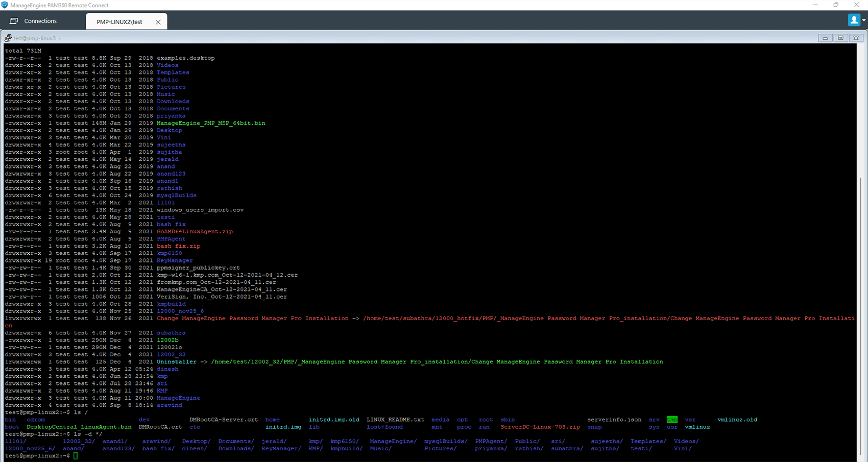Click the PuTTY icon beside test@pmp-linux2

coord(8,38)
